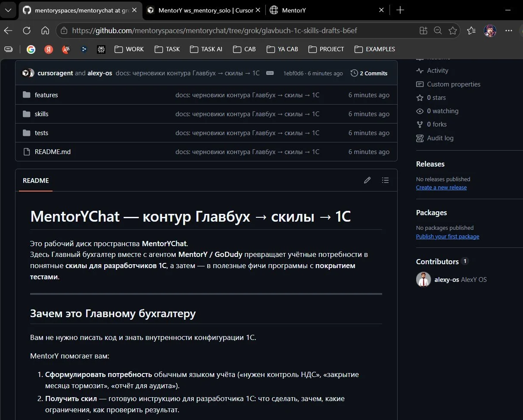Viewport: 523px width, 420px height.
Task: Click the README.md file icon
Action: point(26,152)
